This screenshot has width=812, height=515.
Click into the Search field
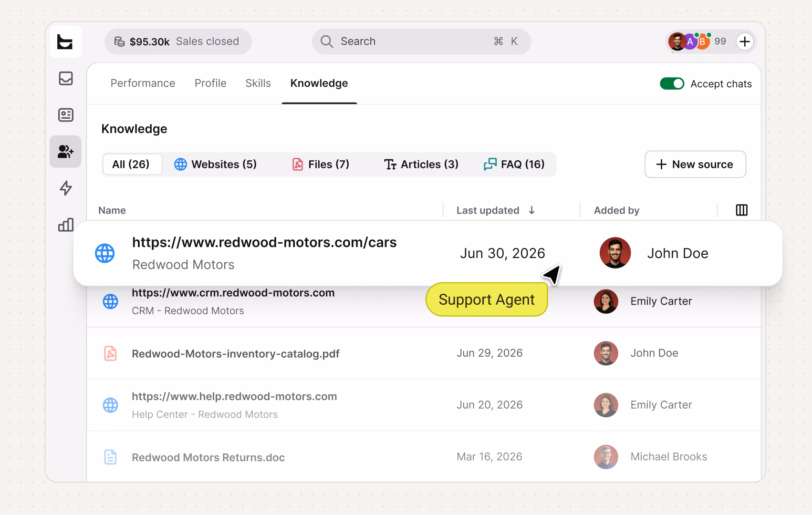pyautogui.click(x=421, y=41)
